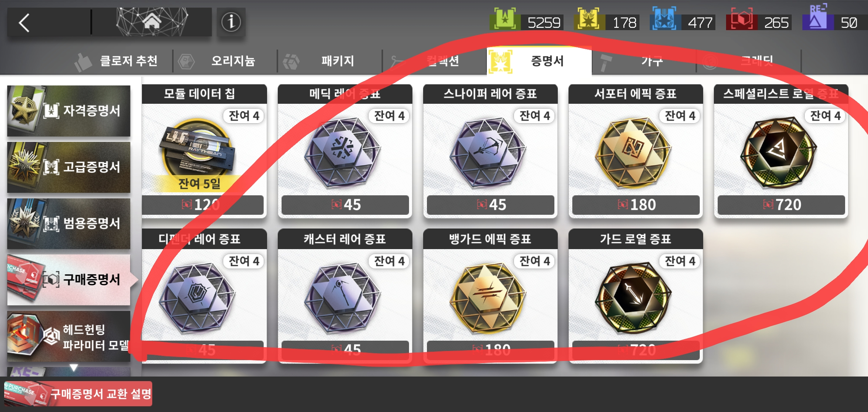868x412 pixels.
Task: Switch to the 오리지늄 tab
Action: [x=225, y=61]
